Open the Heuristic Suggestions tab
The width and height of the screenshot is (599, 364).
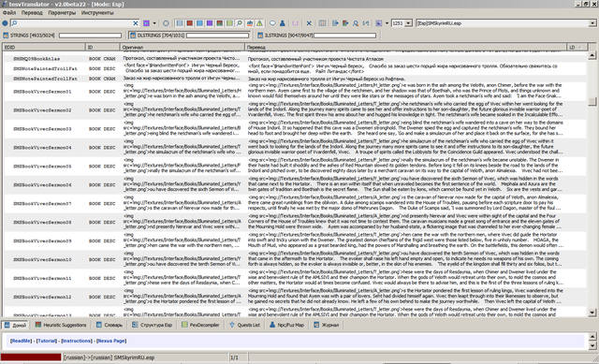tap(61, 325)
